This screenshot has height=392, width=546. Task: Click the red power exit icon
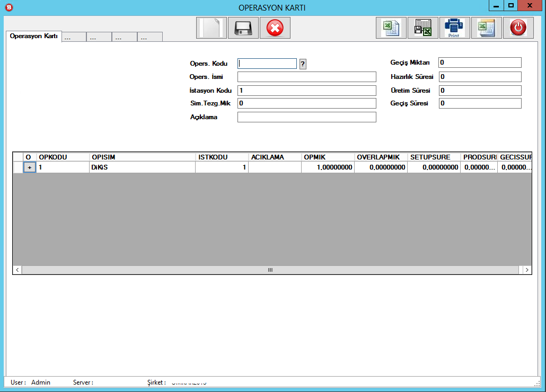point(518,28)
